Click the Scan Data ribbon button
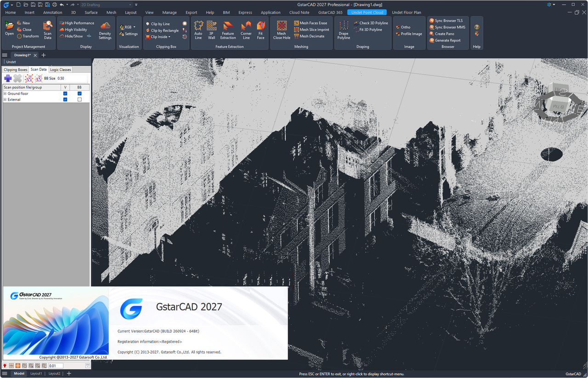 (x=48, y=29)
